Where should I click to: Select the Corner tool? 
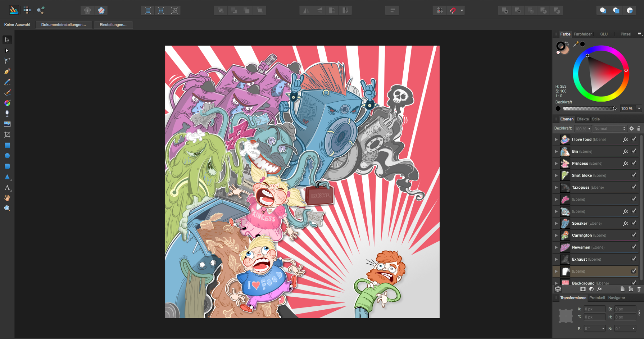(7, 61)
